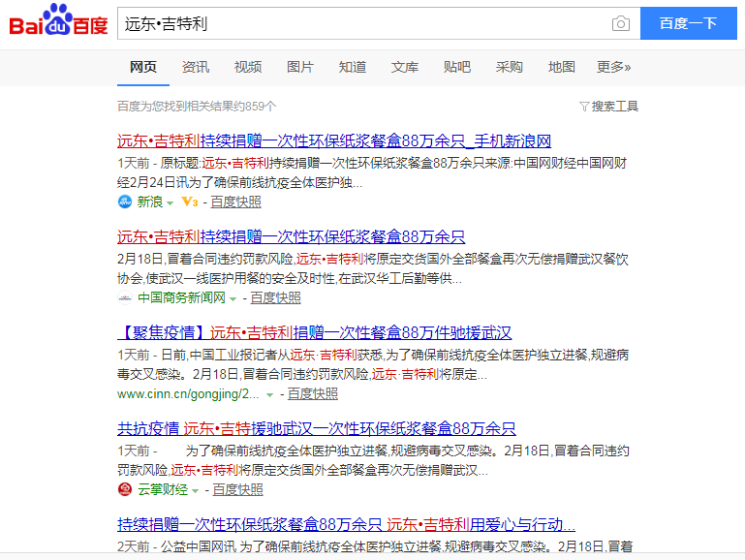This screenshot has height=560, width=745.
Task: Open the 【聚焦疫情】 result about 驰援武汉
Action: tap(314, 333)
